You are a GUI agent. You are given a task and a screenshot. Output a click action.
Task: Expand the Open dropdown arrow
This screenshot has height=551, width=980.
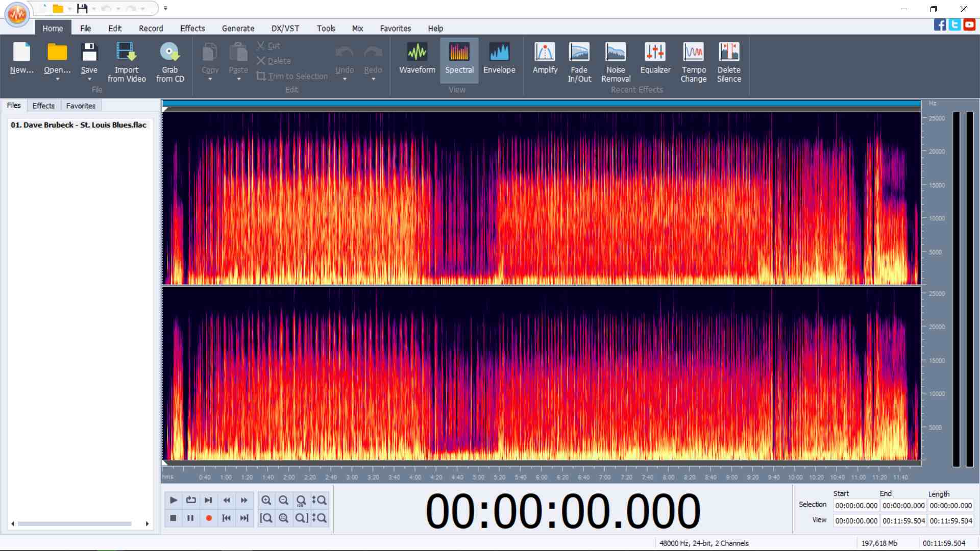[x=57, y=79]
